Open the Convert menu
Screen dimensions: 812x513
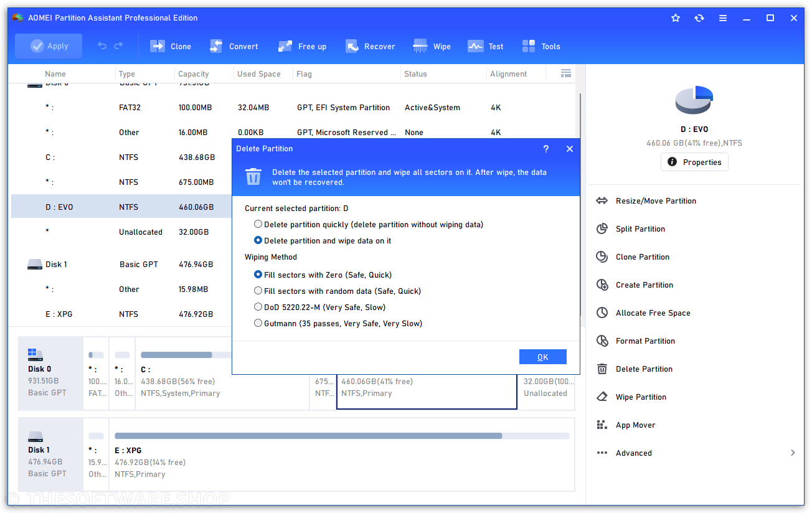(x=234, y=46)
